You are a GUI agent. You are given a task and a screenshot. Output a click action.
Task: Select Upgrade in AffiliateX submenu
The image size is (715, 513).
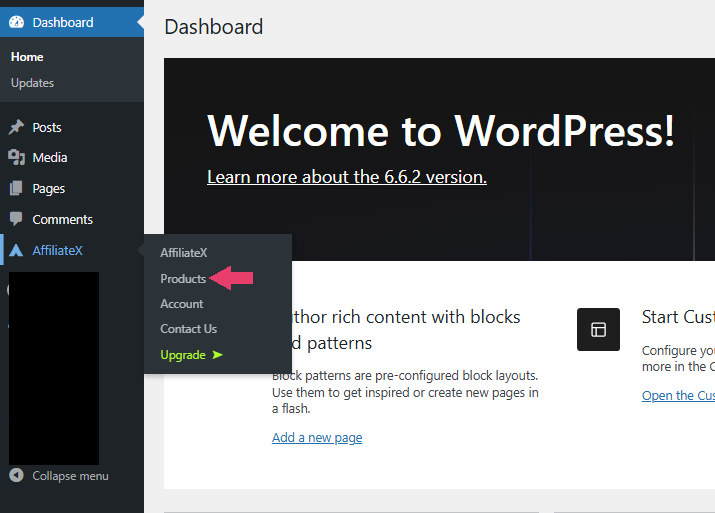192,355
